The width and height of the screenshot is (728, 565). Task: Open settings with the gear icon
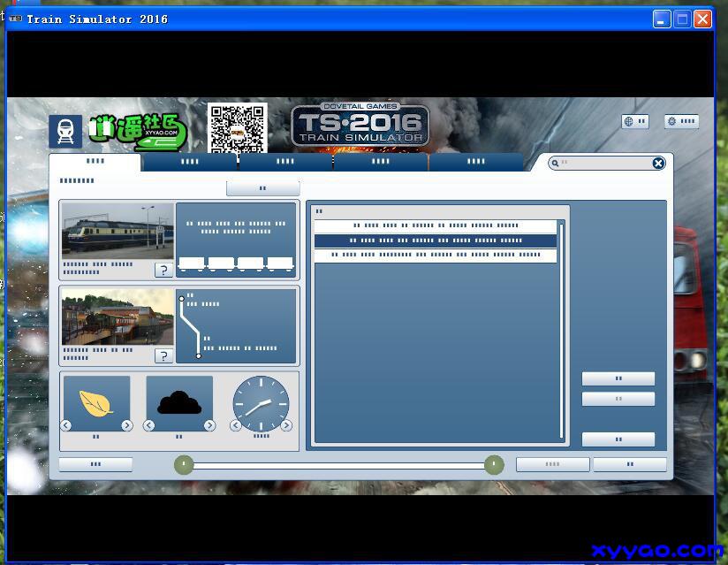click(681, 122)
